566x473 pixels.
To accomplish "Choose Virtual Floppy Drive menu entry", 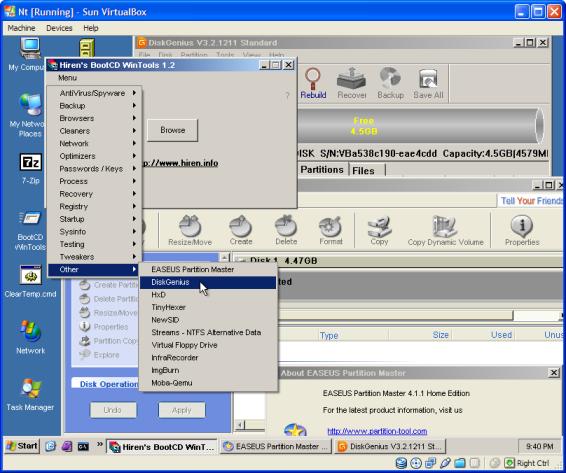I will coord(208,345).
